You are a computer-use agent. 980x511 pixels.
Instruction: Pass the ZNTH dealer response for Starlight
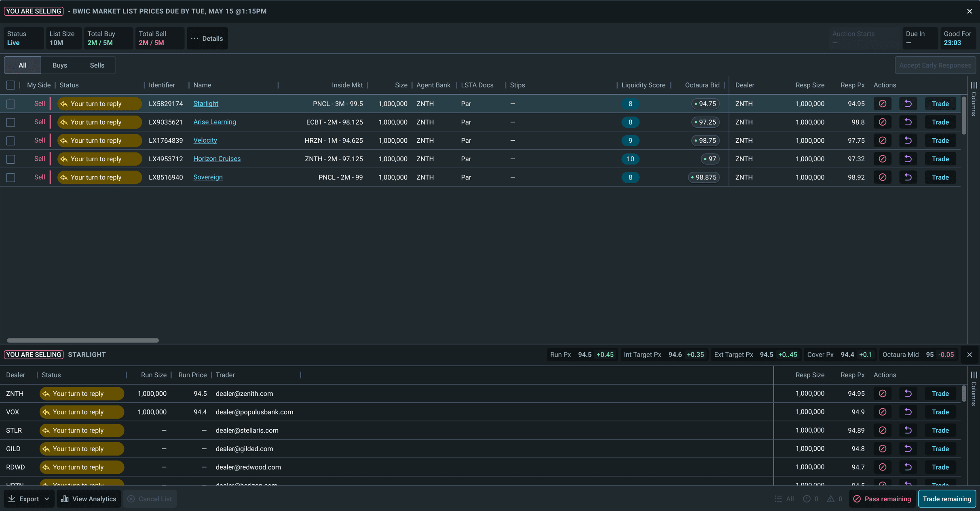882,393
